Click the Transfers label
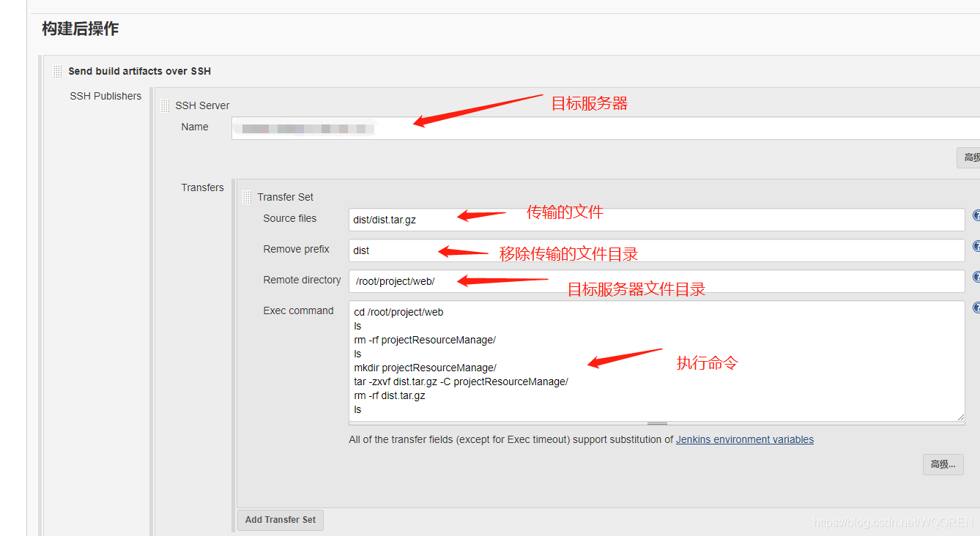This screenshot has height=536, width=980. coord(202,187)
